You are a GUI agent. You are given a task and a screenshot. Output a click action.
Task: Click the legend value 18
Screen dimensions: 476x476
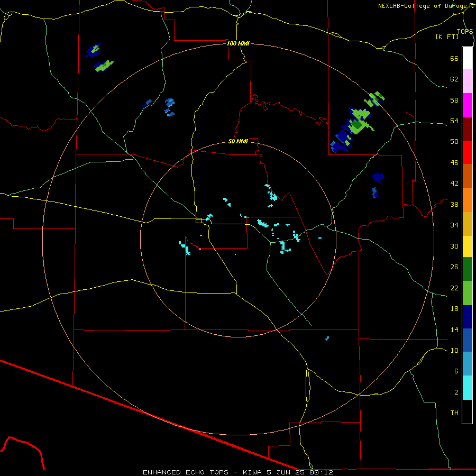454,309
